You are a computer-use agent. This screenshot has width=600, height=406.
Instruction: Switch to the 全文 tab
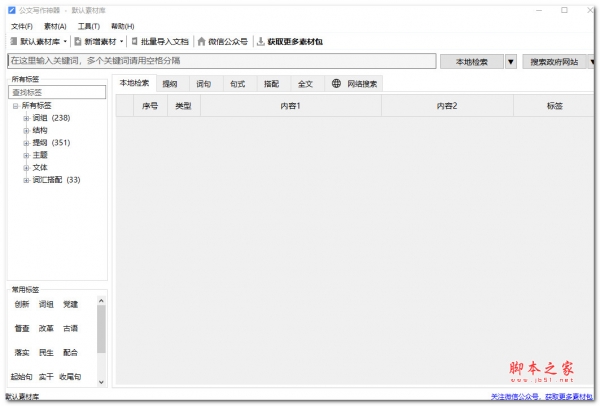tap(305, 84)
